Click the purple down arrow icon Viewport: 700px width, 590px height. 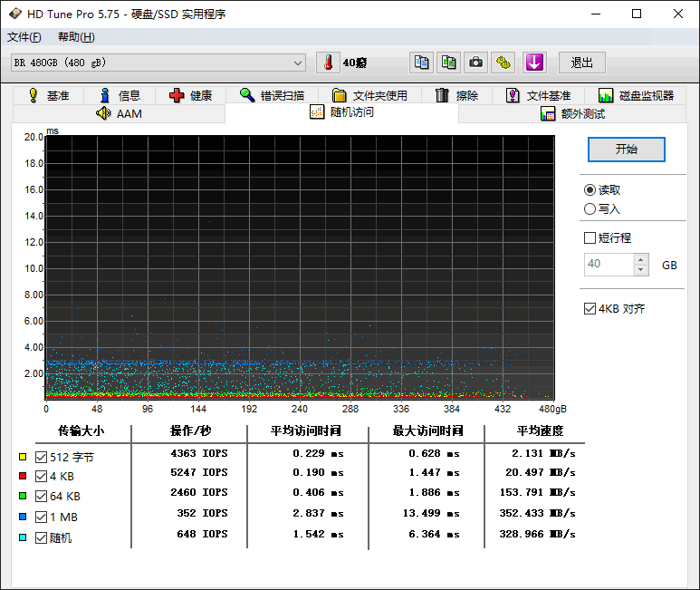[534, 63]
